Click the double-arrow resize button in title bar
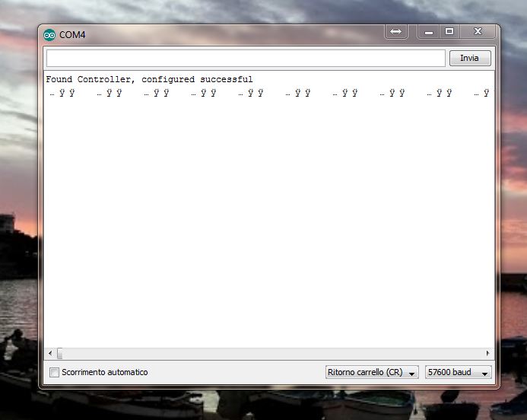 pos(396,32)
